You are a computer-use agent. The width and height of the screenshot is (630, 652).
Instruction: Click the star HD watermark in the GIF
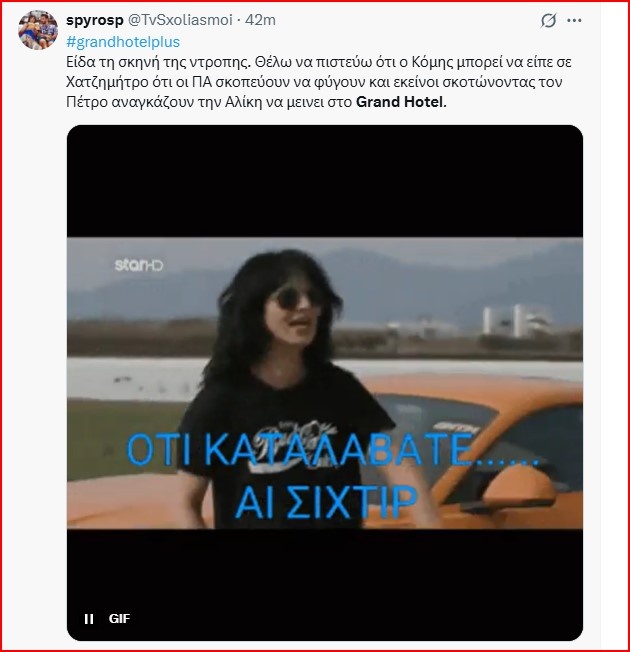point(139,265)
